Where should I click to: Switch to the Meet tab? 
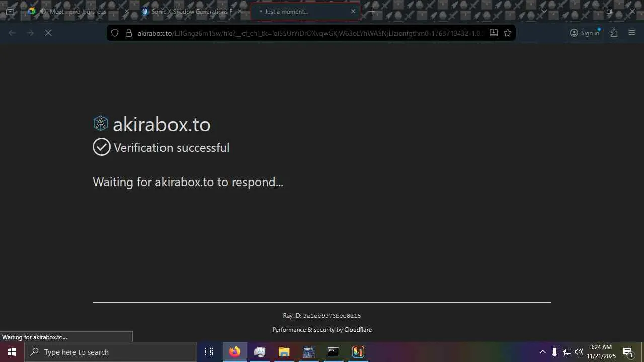coord(79,11)
